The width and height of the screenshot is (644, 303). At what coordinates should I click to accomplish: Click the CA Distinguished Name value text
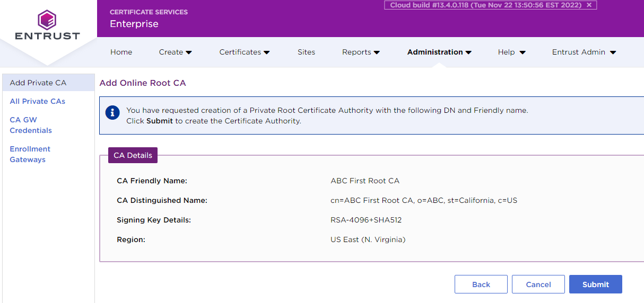(423, 200)
